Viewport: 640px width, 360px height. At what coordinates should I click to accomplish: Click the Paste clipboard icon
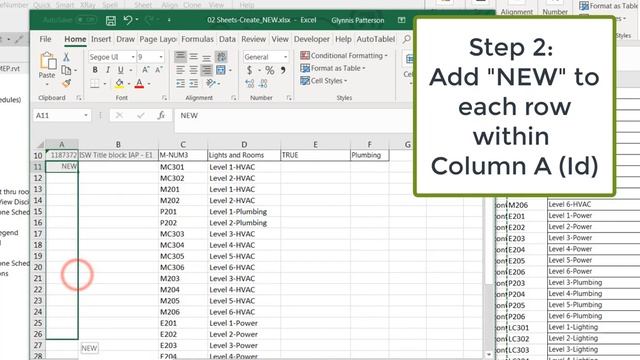(47, 61)
